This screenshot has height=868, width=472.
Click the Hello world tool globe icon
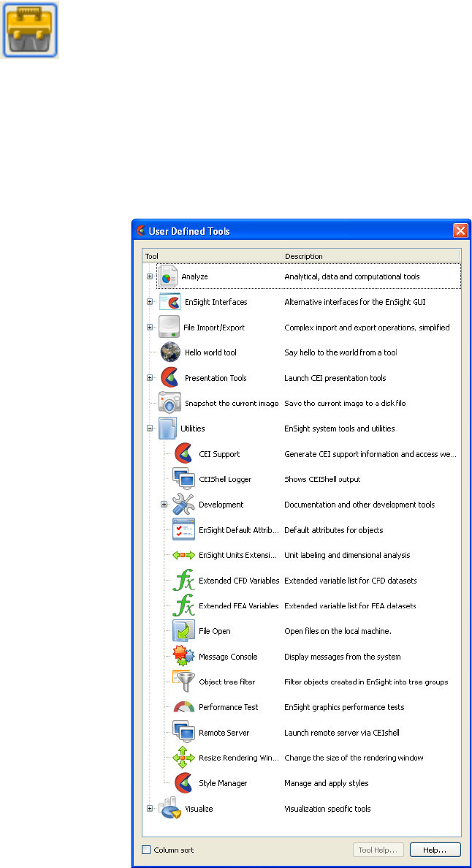(170, 352)
